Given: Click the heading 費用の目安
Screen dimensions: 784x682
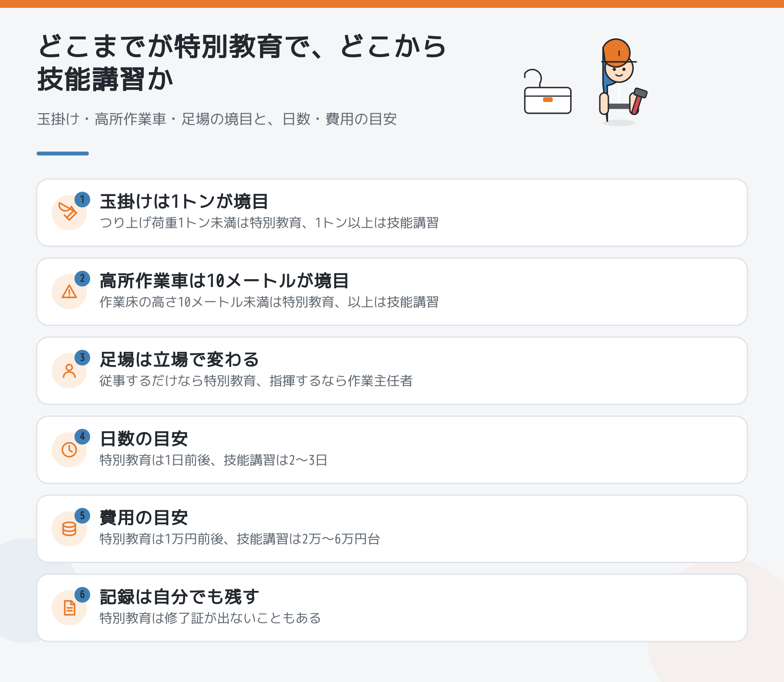Looking at the screenshot, I should tap(144, 518).
